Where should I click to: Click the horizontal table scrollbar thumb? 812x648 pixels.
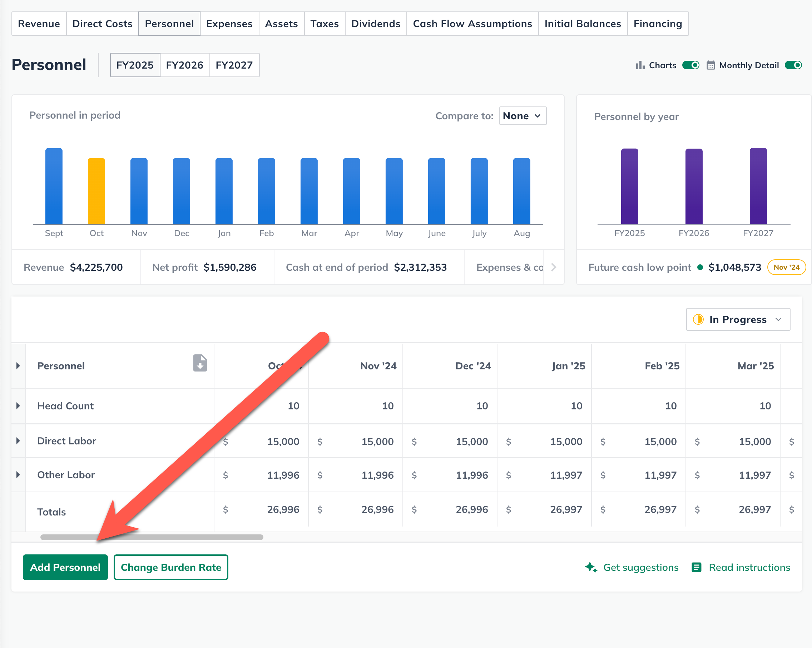point(152,537)
